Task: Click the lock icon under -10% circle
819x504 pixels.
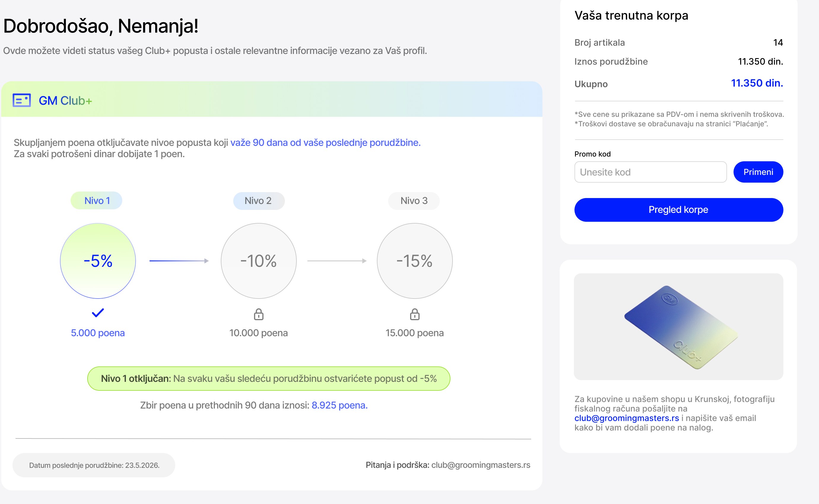Action: pyautogui.click(x=258, y=314)
